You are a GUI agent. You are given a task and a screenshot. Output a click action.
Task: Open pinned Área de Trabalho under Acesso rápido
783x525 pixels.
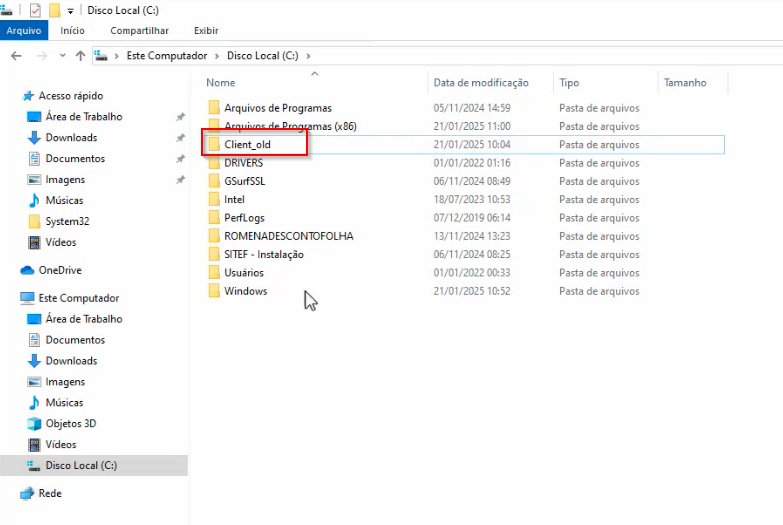coord(84,116)
